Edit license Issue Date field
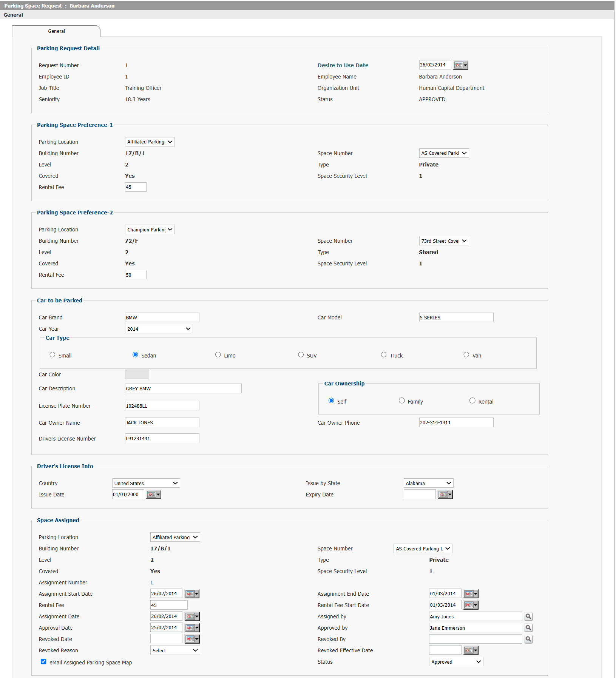 coord(128,495)
